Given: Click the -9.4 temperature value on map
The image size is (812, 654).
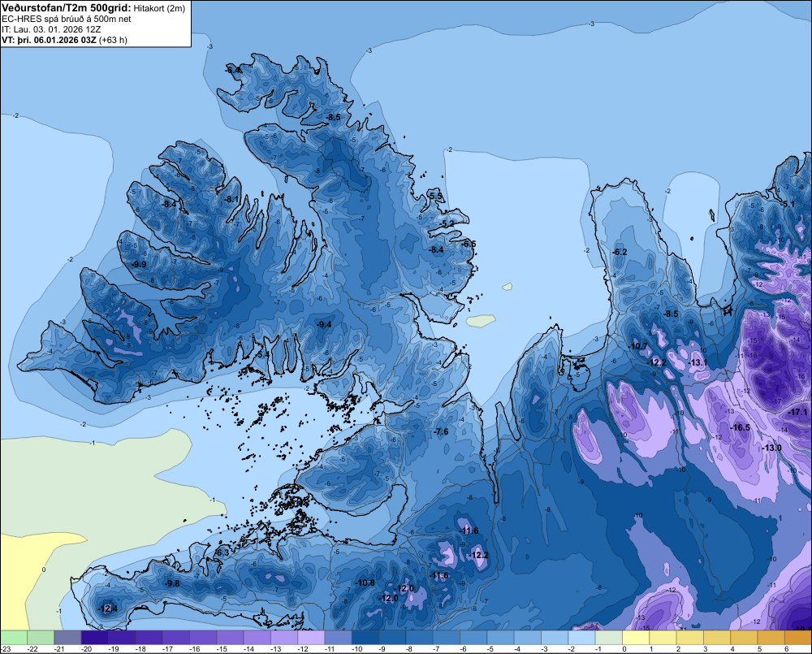Looking at the screenshot, I should click(x=324, y=324).
